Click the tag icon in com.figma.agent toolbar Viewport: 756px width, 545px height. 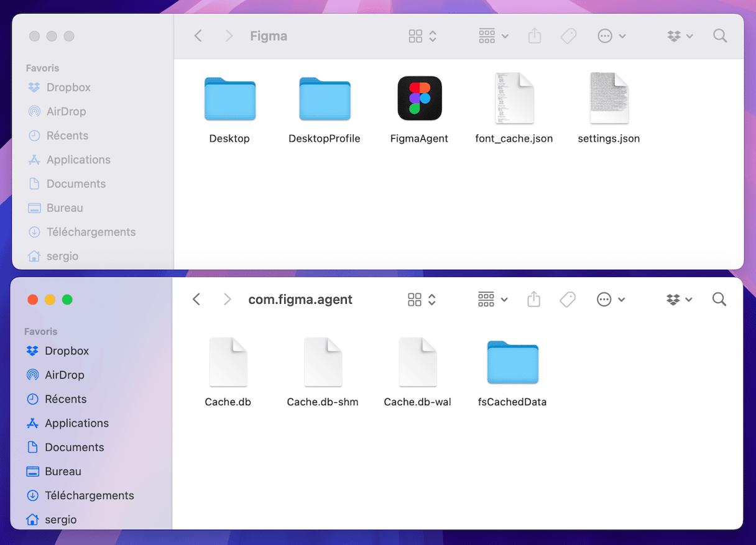point(567,300)
